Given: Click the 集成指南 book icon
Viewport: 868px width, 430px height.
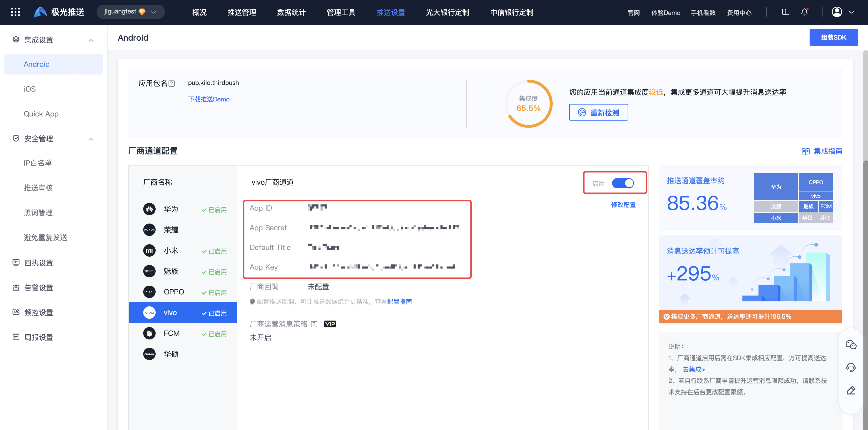Looking at the screenshot, I should (805, 151).
